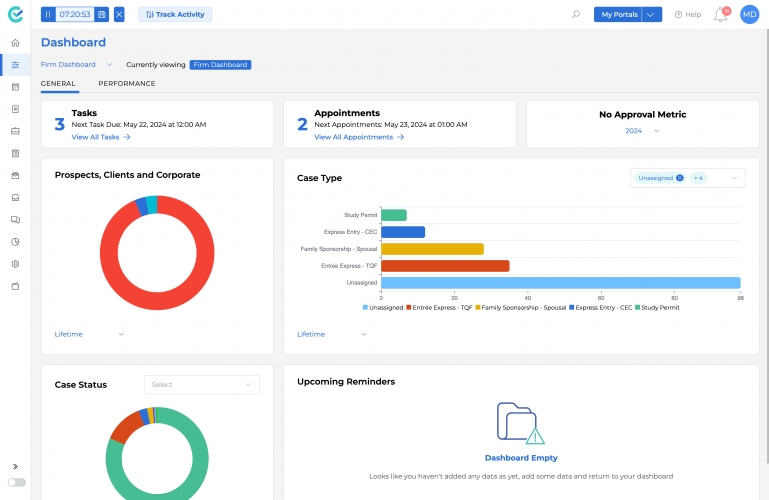This screenshot has width=769, height=500.
Task: Open Prospects chart Lifetime dropdown
Action: [x=89, y=334]
